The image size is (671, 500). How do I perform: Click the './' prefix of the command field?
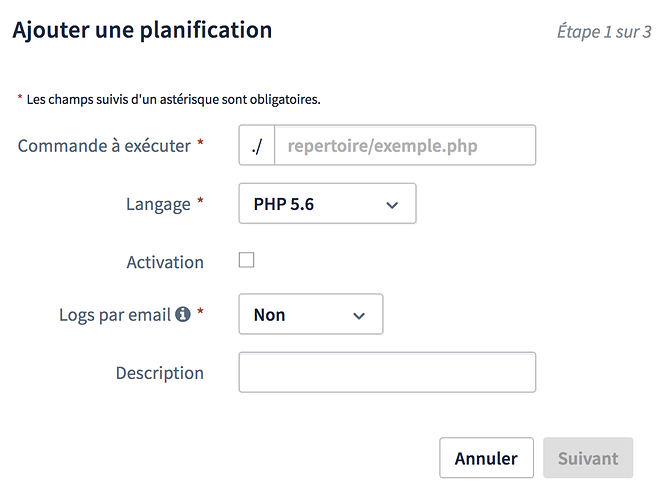coord(257,146)
